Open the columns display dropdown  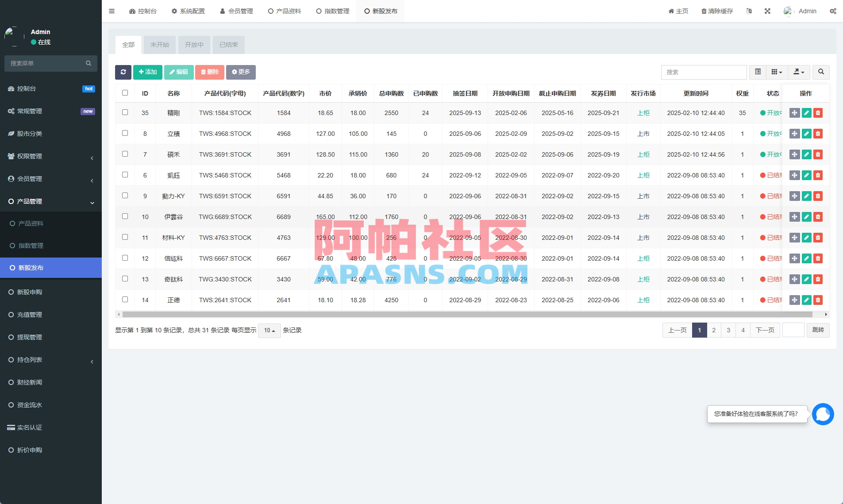tap(777, 72)
